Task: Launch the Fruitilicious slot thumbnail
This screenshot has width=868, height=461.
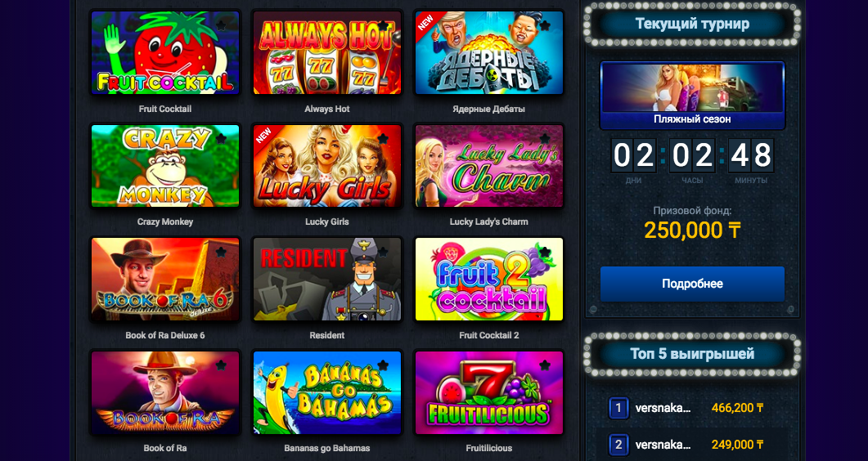Action: (x=489, y=392)
